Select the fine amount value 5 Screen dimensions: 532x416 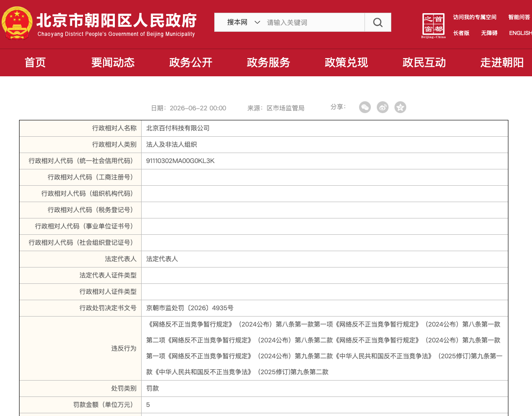148,405
